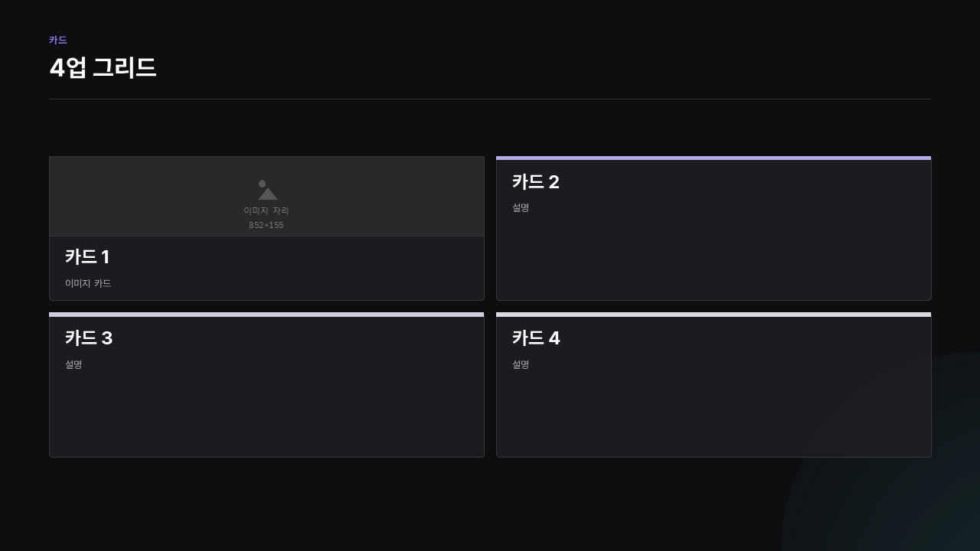Click the lavender accent bar atop 카드 3

[x=266, y=315]
